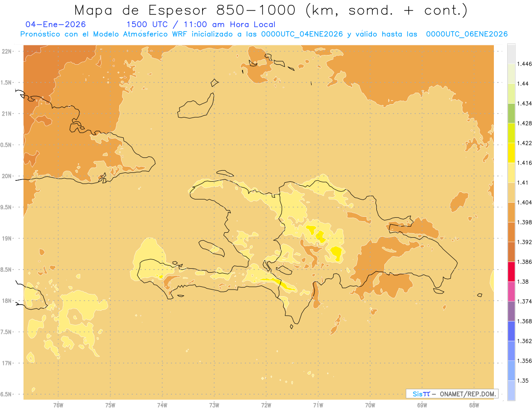Click the forecast line starting 'Pronóstico con el Modelo Atmósferico WRF'

(x=264, y=34)
